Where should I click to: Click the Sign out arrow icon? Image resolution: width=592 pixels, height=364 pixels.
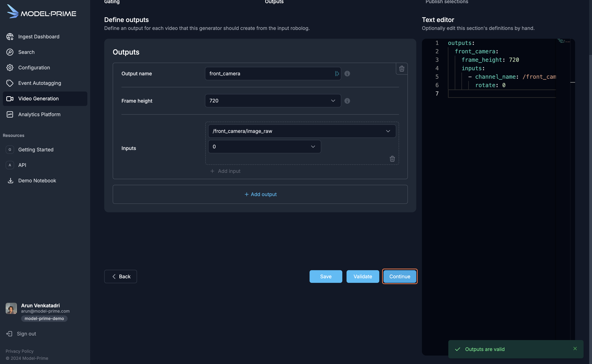click(x=9, y=334)
